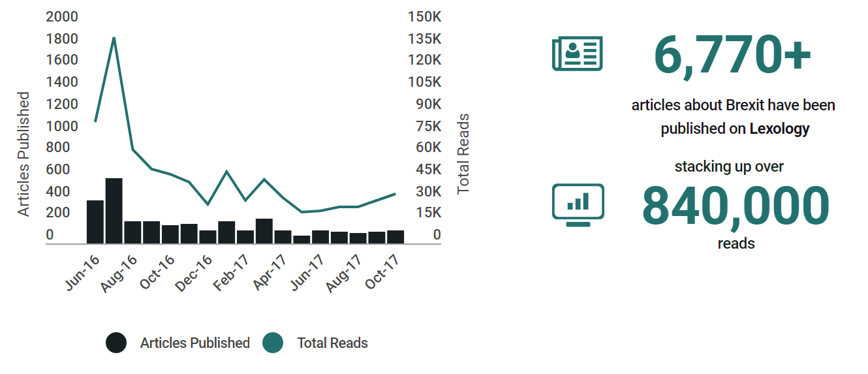868x374 pixels.
Task: Click the tallest bar in the chart
Action: (x=114, y=210)
